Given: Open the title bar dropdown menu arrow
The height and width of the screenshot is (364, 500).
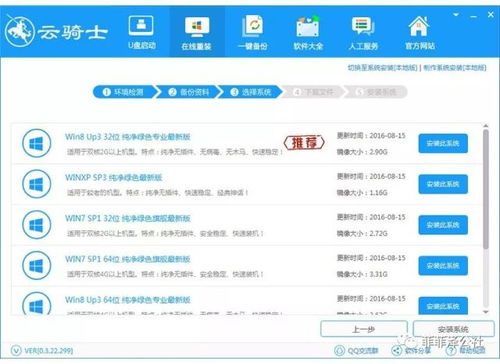Looking at the screenshot, I should coord(456,15).
